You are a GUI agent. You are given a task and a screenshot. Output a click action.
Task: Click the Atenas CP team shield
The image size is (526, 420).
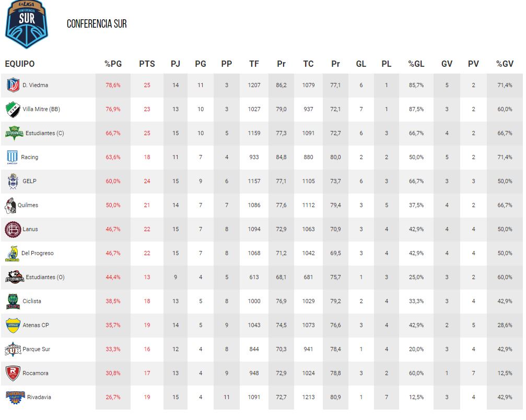[x=13, y=325]
